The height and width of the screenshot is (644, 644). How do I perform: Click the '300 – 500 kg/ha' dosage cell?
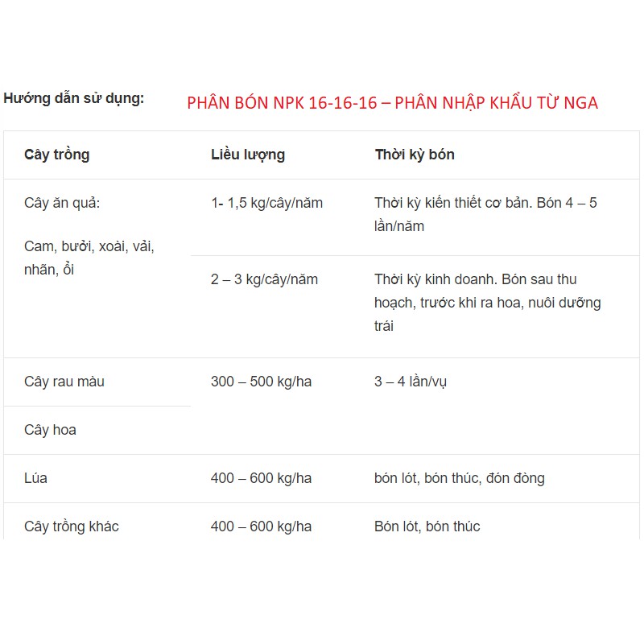coord(261,382)
